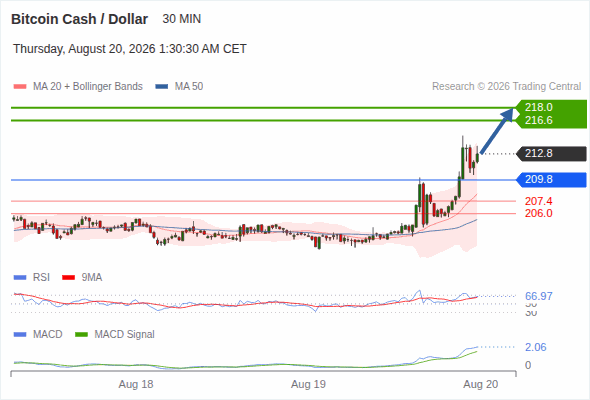Click the Aug 18 axis date
The height and width of the screenshot is (400, 590).
click(x=136, y=384)
